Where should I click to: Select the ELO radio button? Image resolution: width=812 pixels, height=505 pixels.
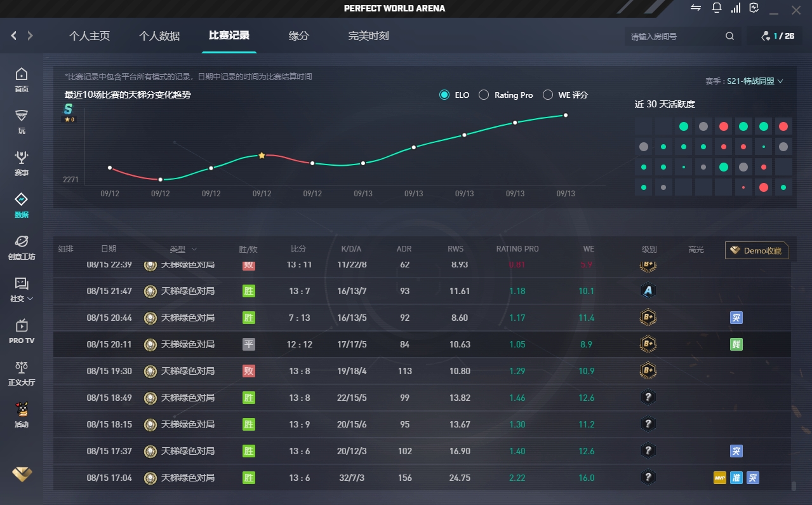(444, 95)
